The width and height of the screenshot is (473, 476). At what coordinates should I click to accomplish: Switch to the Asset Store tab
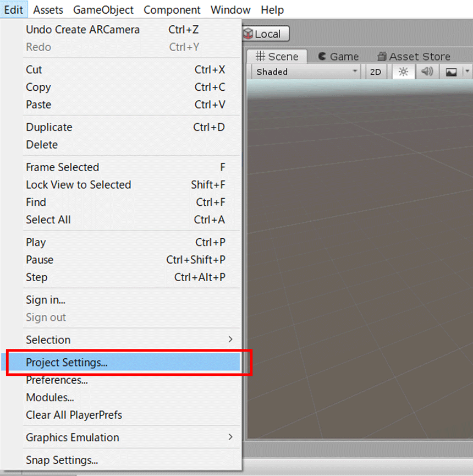[x=414, y=57]
